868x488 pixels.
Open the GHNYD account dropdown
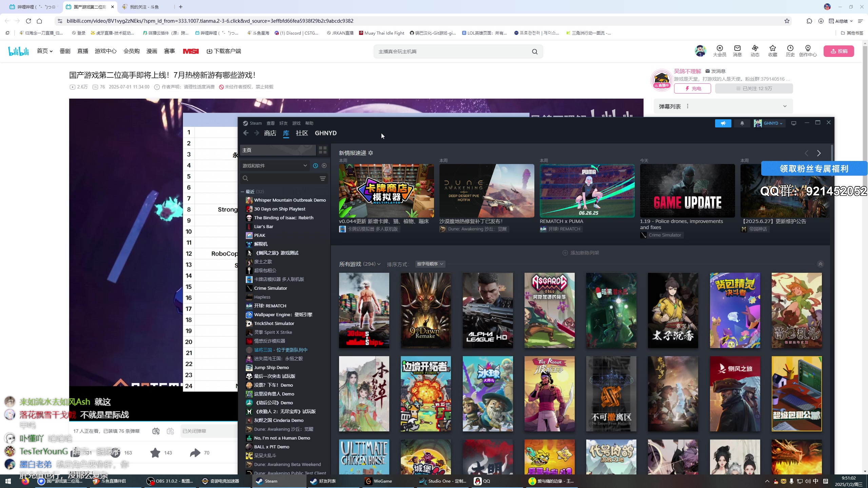tap(769, 123)
